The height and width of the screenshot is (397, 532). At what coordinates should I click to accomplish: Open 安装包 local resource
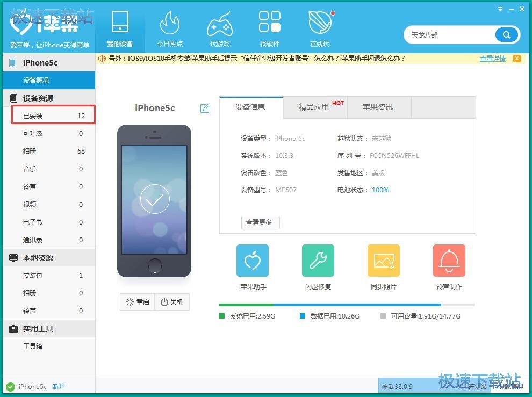click(49, 276)
